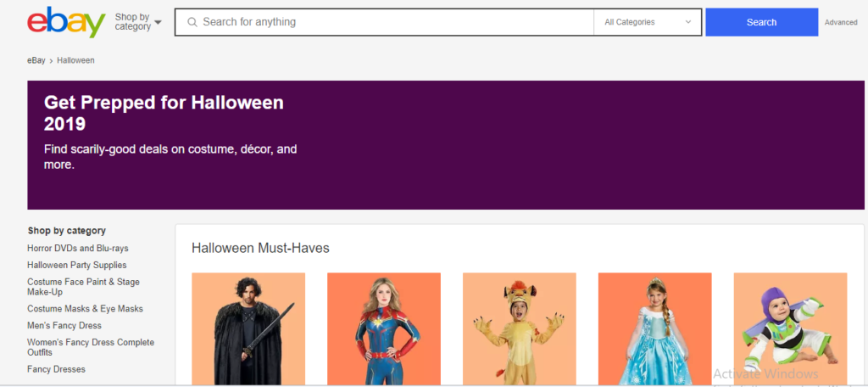This screenshot has height=387, width=868.
Task: Click the blue Search button
Action: click(762, 22)
